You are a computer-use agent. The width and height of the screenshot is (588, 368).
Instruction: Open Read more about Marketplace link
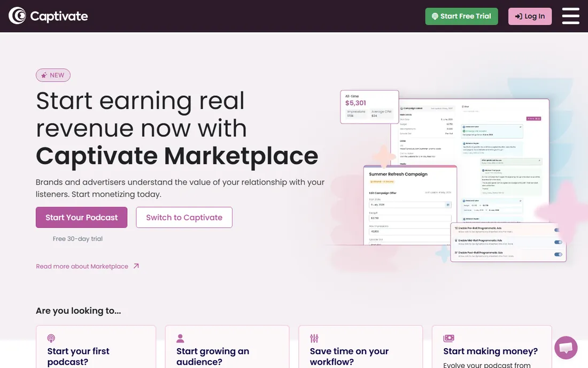coord(87,266)
